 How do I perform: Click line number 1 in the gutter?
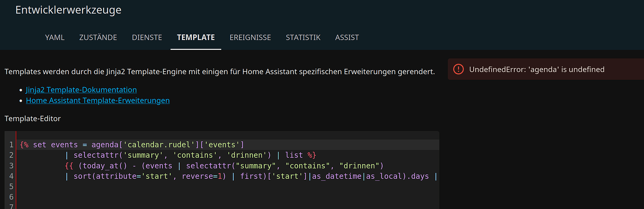[x=11, y=145]
